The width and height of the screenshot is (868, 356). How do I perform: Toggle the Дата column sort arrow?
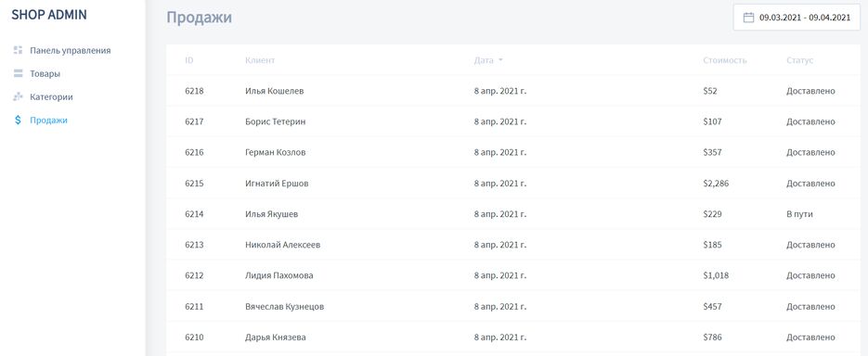click(500, 60)
